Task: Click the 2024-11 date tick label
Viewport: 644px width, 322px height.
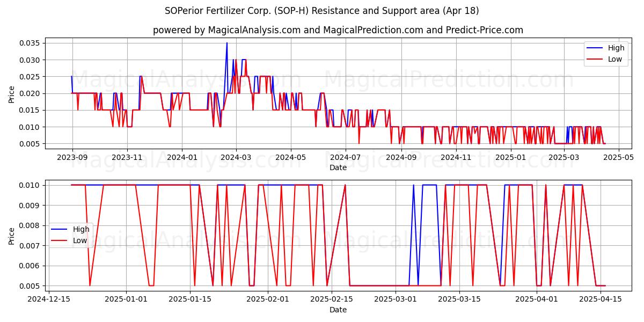Action: click(x=456, y=157)
